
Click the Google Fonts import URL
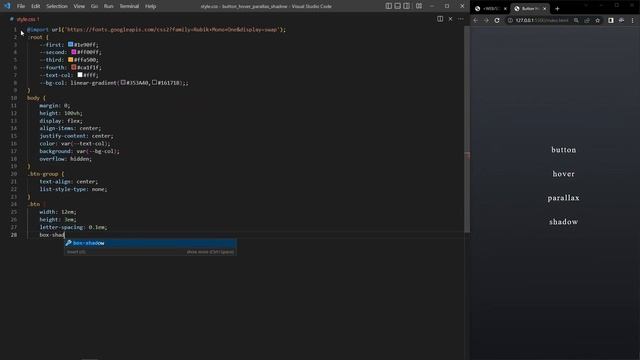click(172, 29)
